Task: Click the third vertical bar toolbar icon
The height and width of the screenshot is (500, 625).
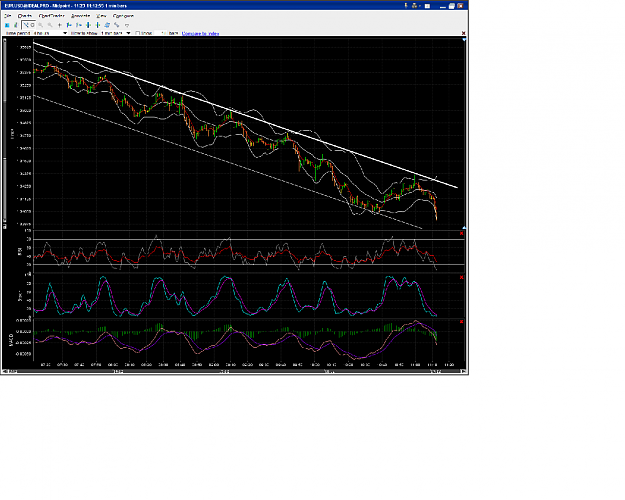Action: click(88, 25)
